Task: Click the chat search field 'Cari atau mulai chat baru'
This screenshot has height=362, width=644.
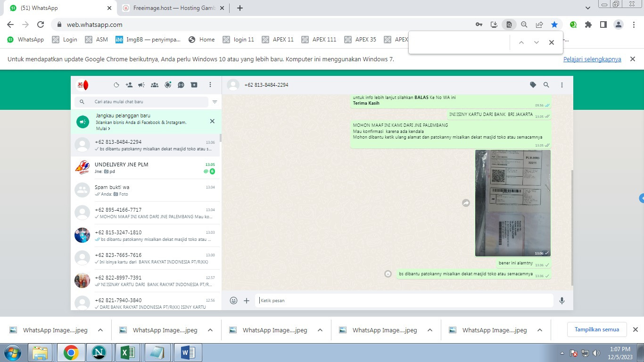Action: tap(141, 102)
